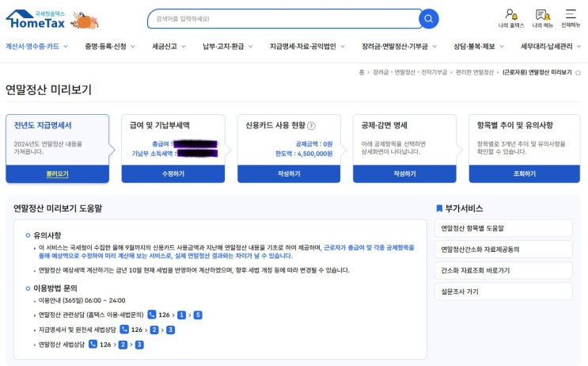This screenshot has height=366, width=588.
Task: Expand 증명·등록·신청 menu chevron
Action: (x=132, y=47)
